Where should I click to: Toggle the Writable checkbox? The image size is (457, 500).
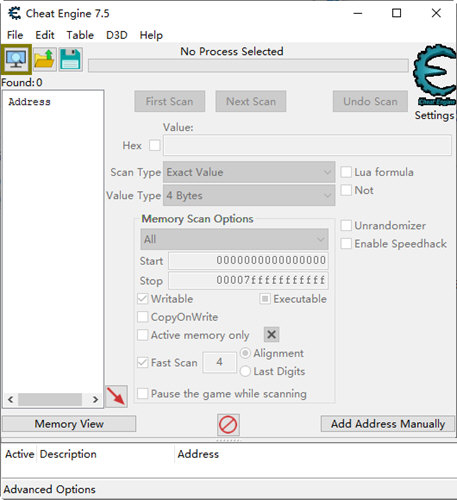click(x=142, y=298)
